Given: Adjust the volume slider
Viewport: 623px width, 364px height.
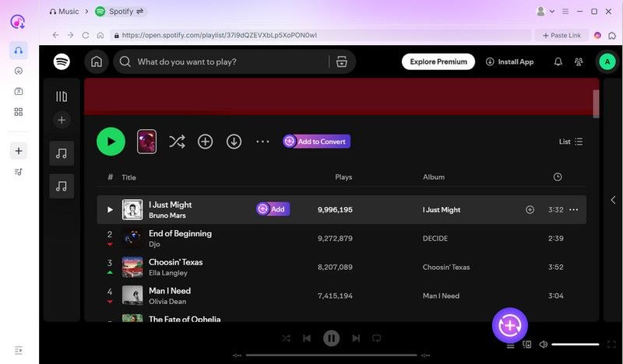Looking at the screenshot, I should (575, 345).
